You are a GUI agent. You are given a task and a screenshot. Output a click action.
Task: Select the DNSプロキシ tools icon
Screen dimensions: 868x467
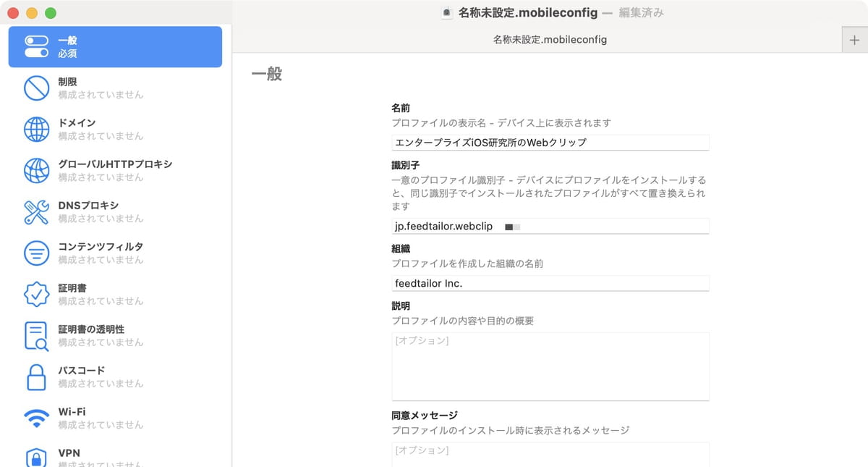click(x=36, y=212)
